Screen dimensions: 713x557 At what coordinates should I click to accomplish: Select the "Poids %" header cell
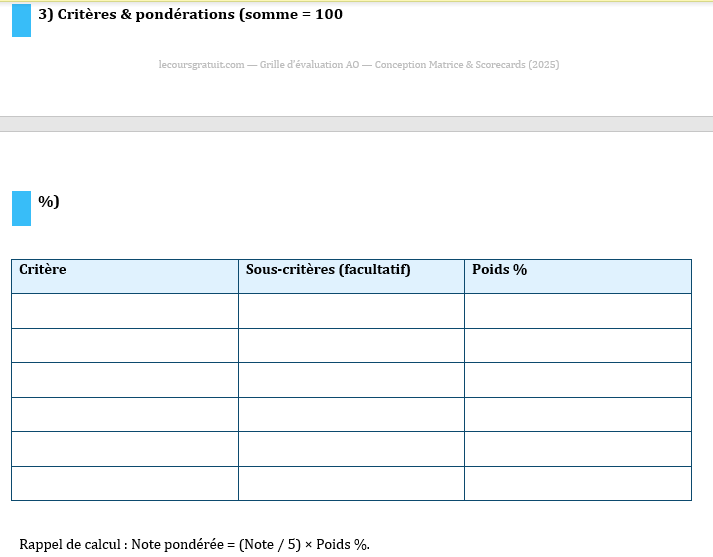coord(577,276)
